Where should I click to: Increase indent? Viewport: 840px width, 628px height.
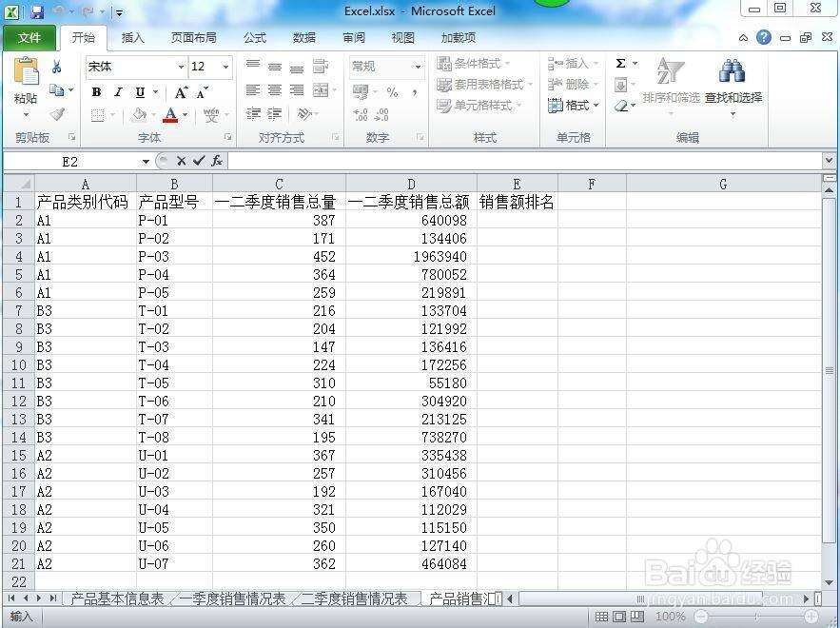click(274, 113)
